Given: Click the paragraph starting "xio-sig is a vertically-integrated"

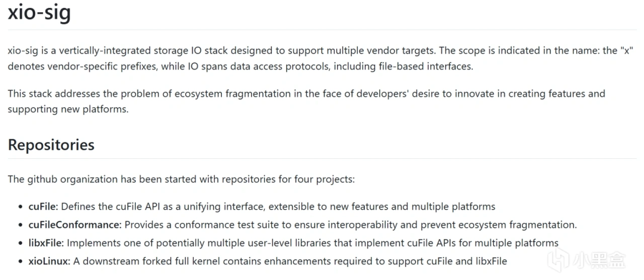Looking at the screenshot, I should (320, 58).
